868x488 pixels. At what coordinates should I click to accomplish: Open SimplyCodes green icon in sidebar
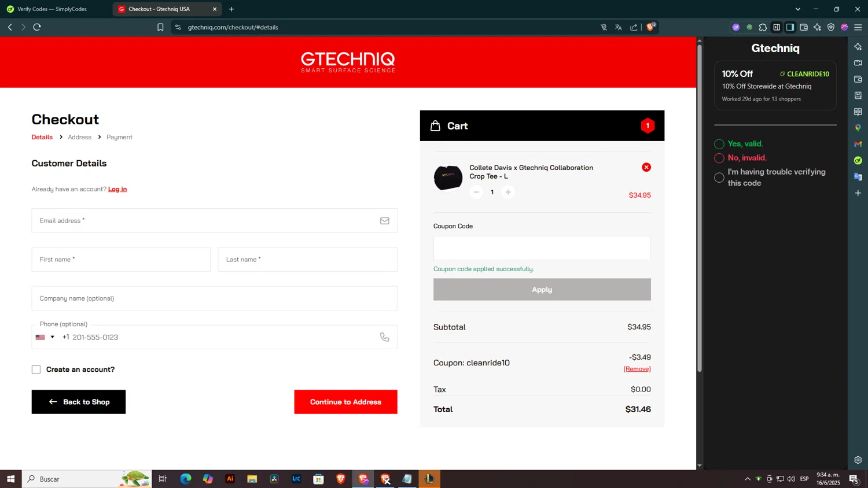click(x=858, y=160)
